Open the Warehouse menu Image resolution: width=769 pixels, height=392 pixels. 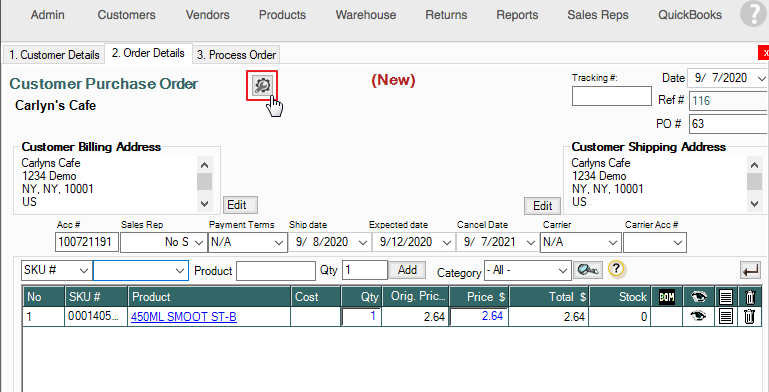tap(366, 15)
